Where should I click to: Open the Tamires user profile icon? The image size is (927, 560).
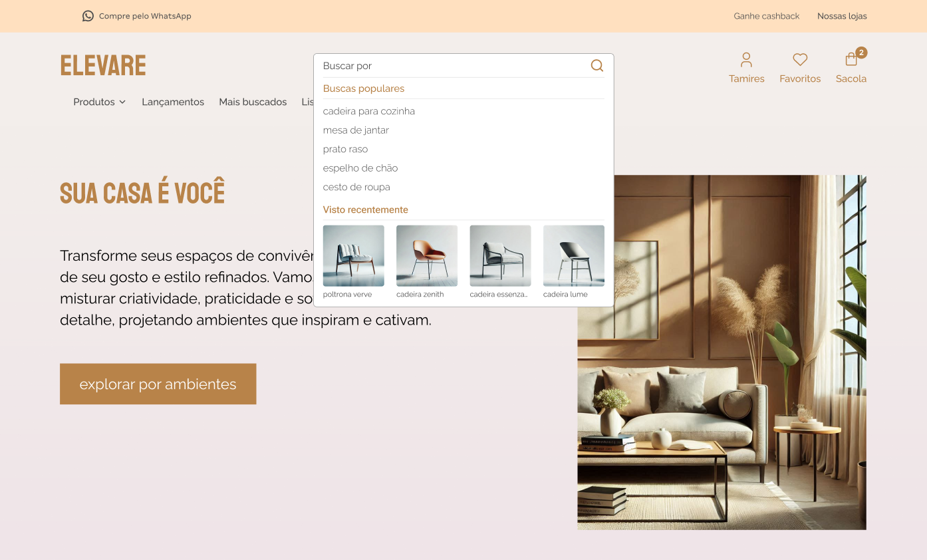click(746, 61)
